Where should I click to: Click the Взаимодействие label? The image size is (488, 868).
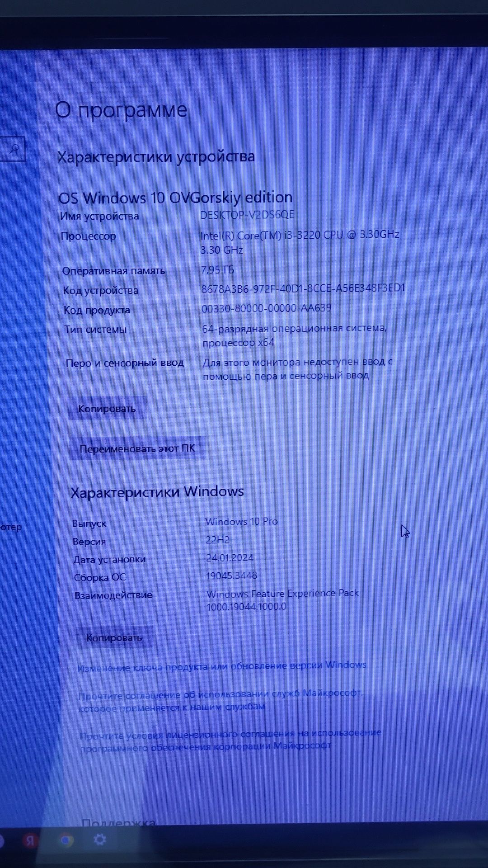113,595
